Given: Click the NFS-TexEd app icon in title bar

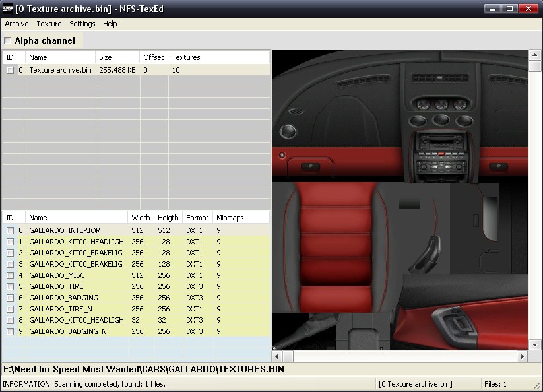Looking at the screenshot, I should tap(8, 9).
